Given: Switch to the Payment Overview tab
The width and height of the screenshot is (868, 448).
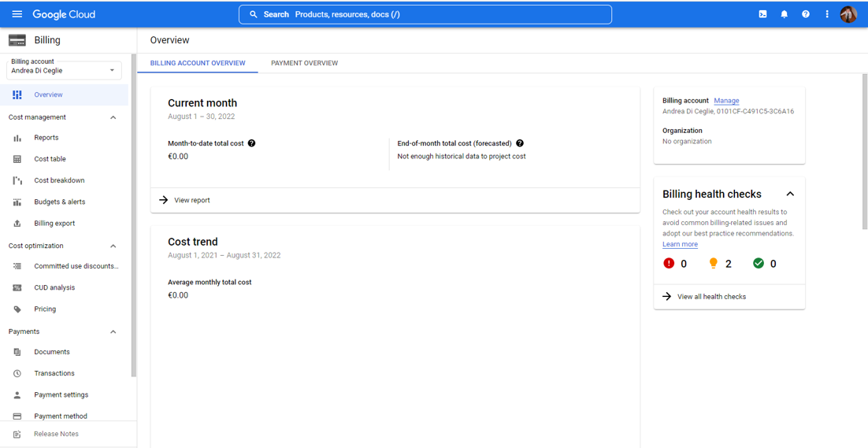Looking at the screenshot, I should click(304, 63).
